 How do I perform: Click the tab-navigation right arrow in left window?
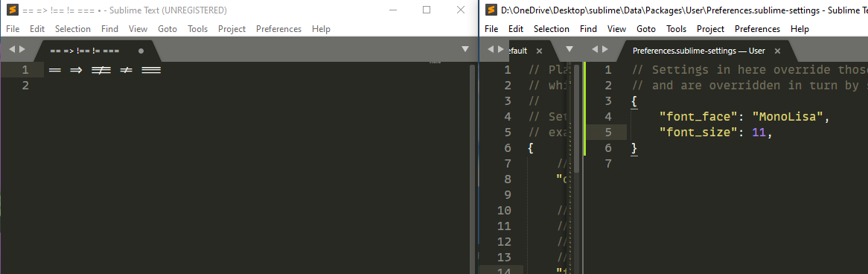(22, 49)
